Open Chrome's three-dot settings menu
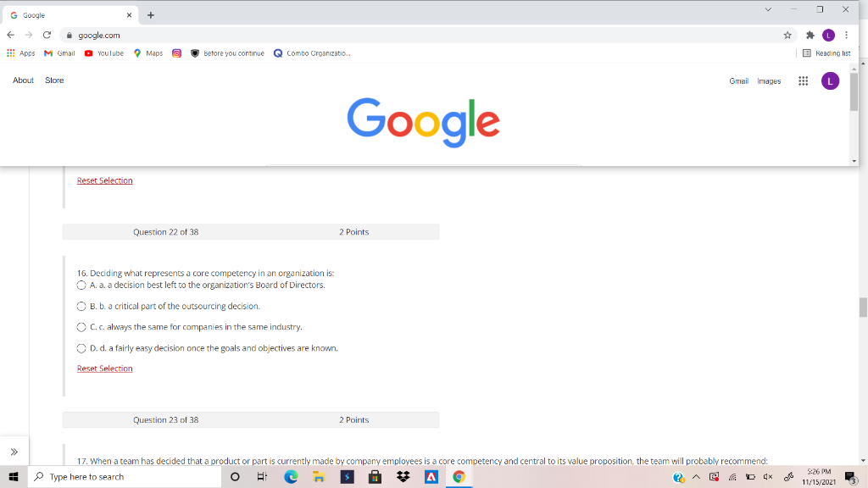This screenshot has height=488, width=868. [848, 35]
